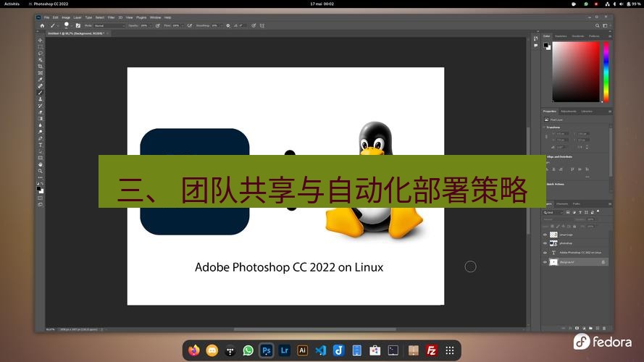Image resolution: width=644 pixels, height=362 pixels.
Task: Select the Pen tool
Action: (x=41, y=138)
